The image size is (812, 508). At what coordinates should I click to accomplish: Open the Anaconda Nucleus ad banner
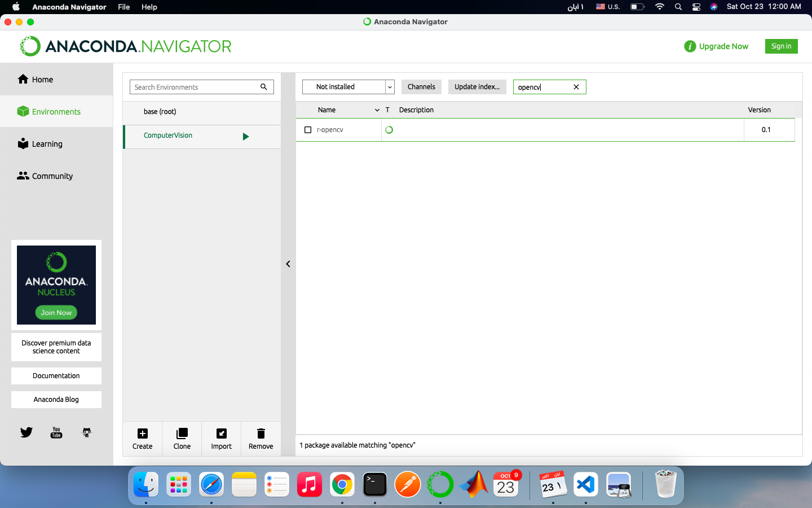tap(56, 285)
